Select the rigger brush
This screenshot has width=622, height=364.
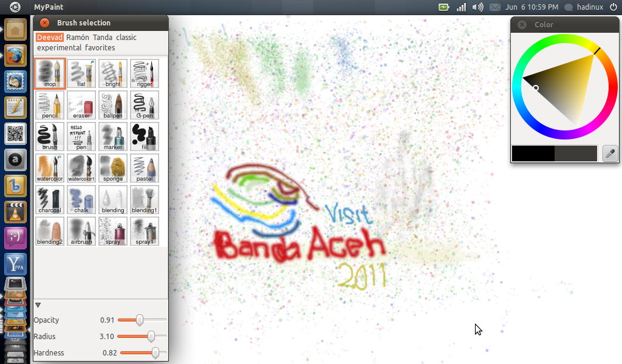coord(145,73)
